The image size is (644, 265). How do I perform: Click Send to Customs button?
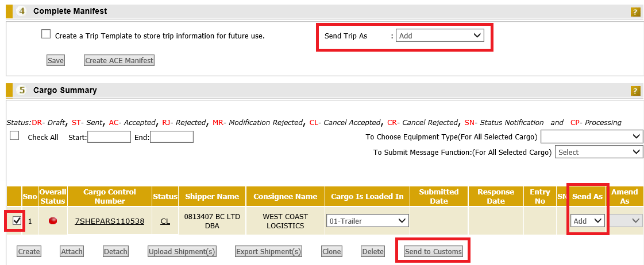(x=433, y=251)
